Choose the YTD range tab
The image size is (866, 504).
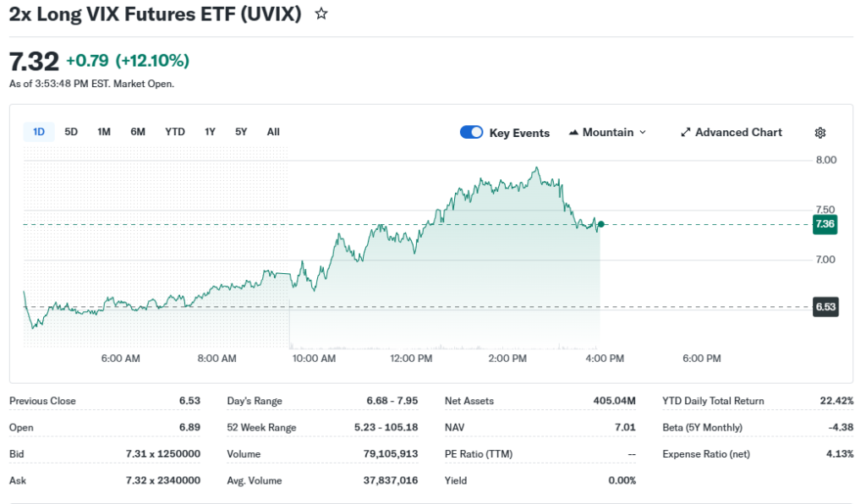click(175, 132)
